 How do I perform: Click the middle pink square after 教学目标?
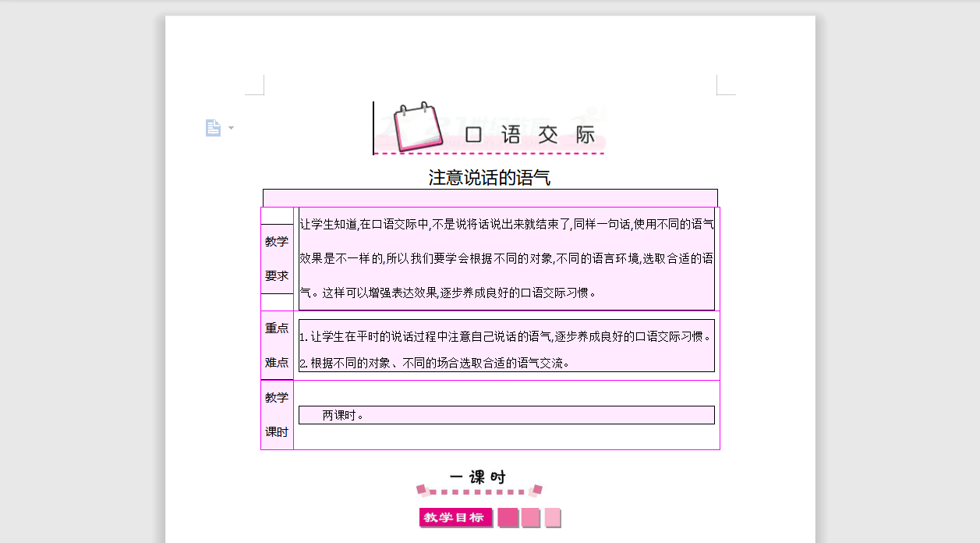pos(530,517)
